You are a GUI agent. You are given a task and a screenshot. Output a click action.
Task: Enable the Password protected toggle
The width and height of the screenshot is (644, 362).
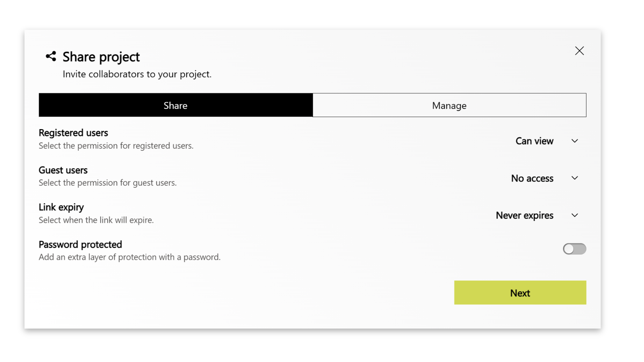click(x=574, y=249)
